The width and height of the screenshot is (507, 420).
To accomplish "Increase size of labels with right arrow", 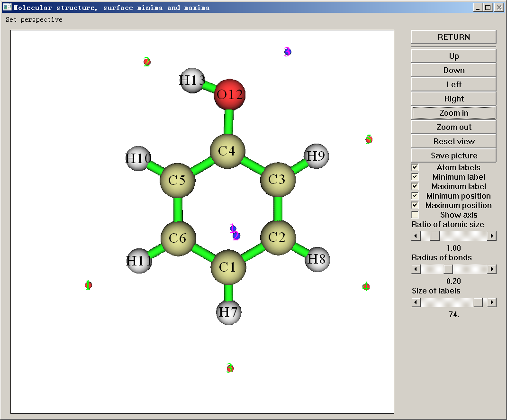I will pos(492,302).
